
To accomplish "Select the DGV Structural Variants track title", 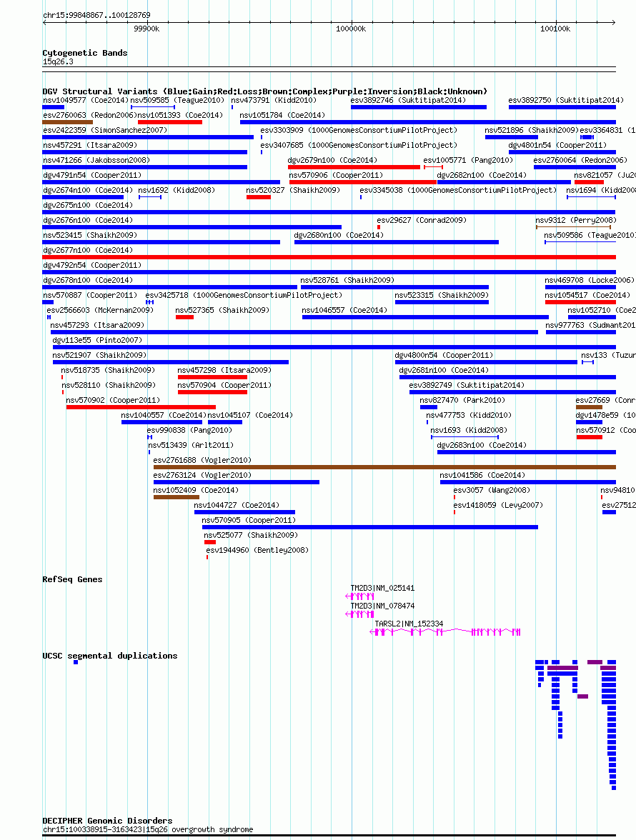I will pos(264,91).
